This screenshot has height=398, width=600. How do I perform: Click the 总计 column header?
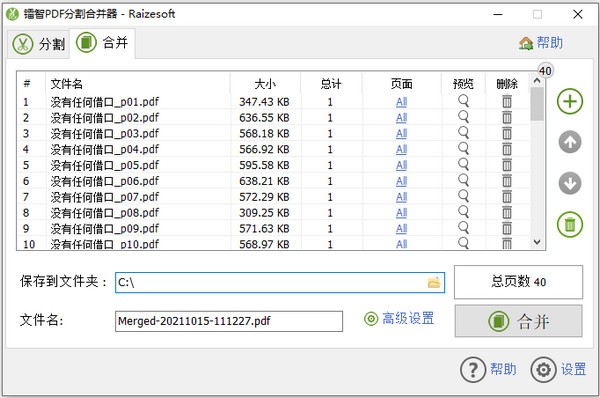point(331,83)
